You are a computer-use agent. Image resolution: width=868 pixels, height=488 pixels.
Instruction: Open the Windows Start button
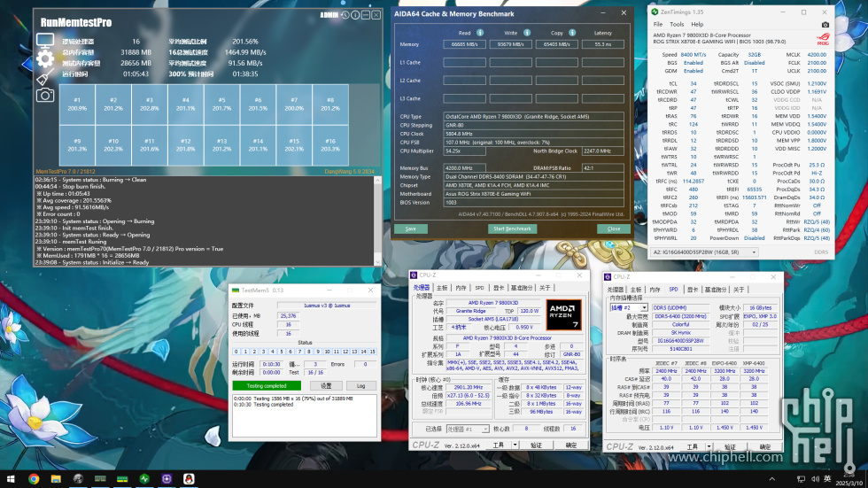11,478
